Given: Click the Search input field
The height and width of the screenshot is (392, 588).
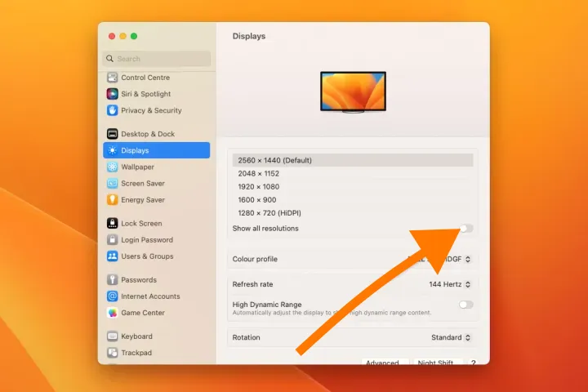Looking at the screenshot, I should click(x=156, y=59).
